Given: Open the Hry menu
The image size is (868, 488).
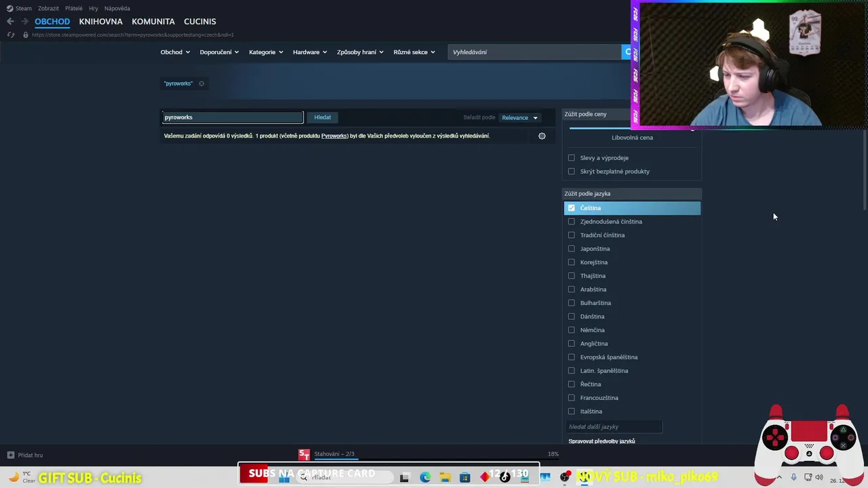Looking at the screenshot, I should pyautogui.click(x=94, y=8).
